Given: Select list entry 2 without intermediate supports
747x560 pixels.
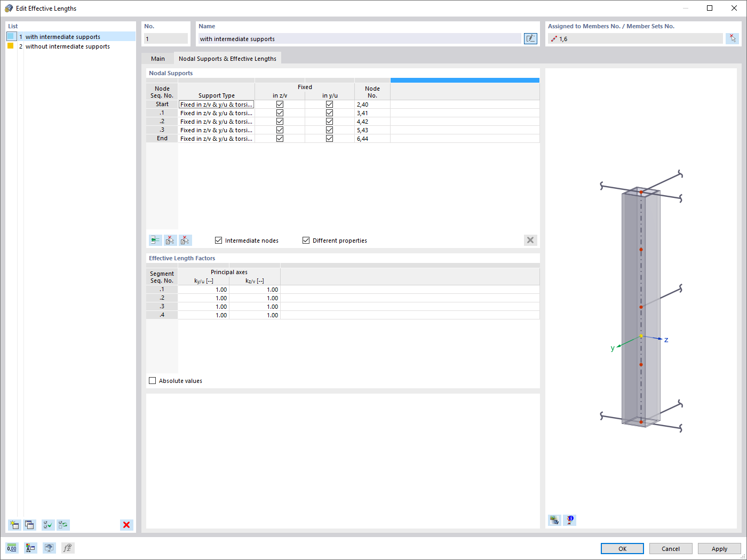Looking at the screenshot, I should (x=67, y=46).
